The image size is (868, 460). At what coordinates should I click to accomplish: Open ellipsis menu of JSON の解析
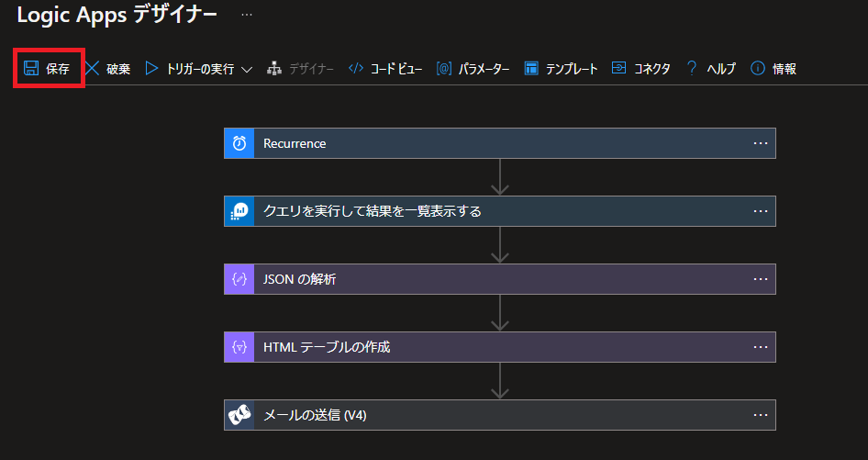(x=761, y=279)
